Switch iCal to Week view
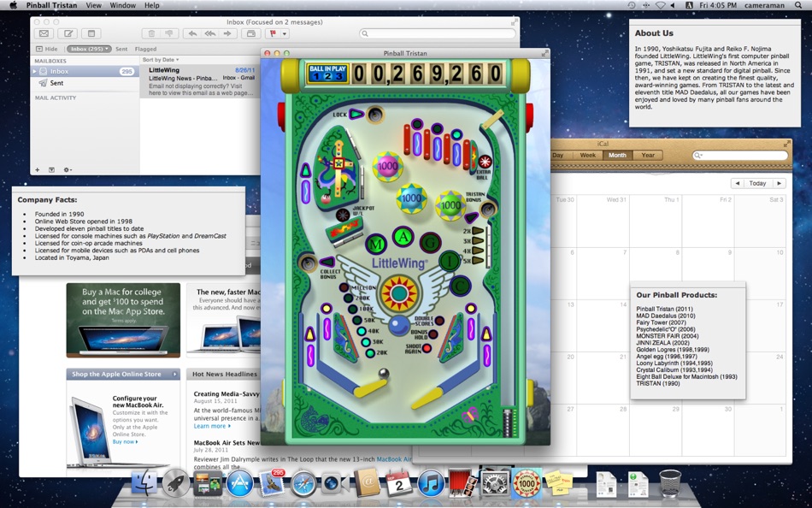Image resolution: width=812 pixels, height=508 pixels. click(x=587, y=155)
